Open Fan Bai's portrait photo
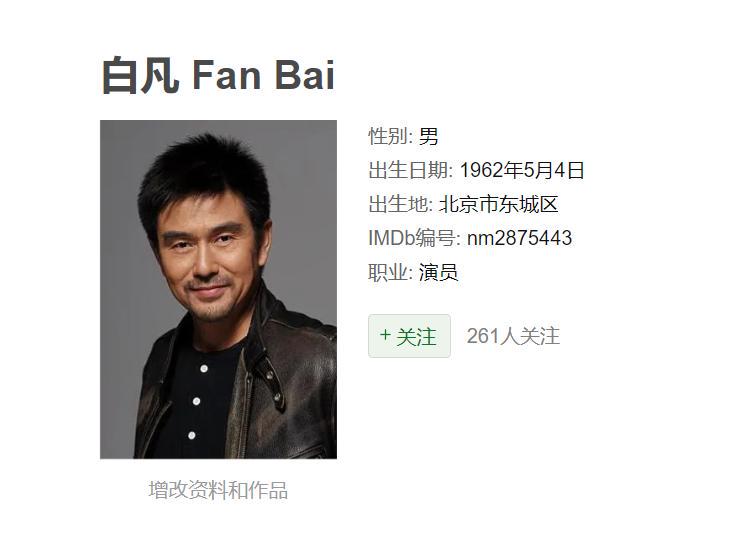This screenshot has width=741, height=537. [218, 289]
